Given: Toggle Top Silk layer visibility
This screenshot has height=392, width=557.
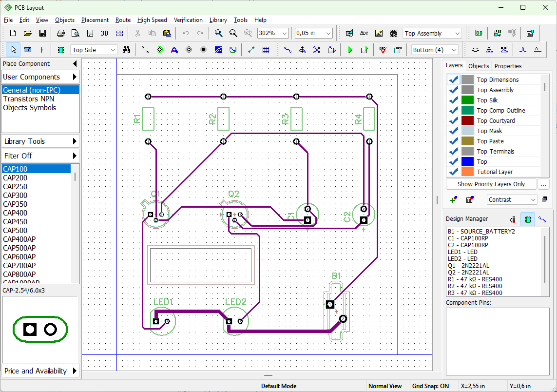Looking at the screenshot, I should click(x=453, y=100).
